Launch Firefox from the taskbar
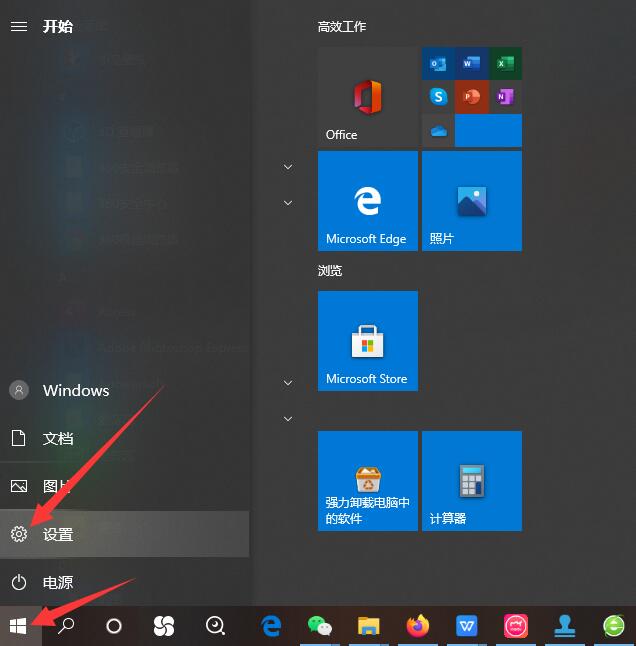Screen dimensions: 636x646 417,626
